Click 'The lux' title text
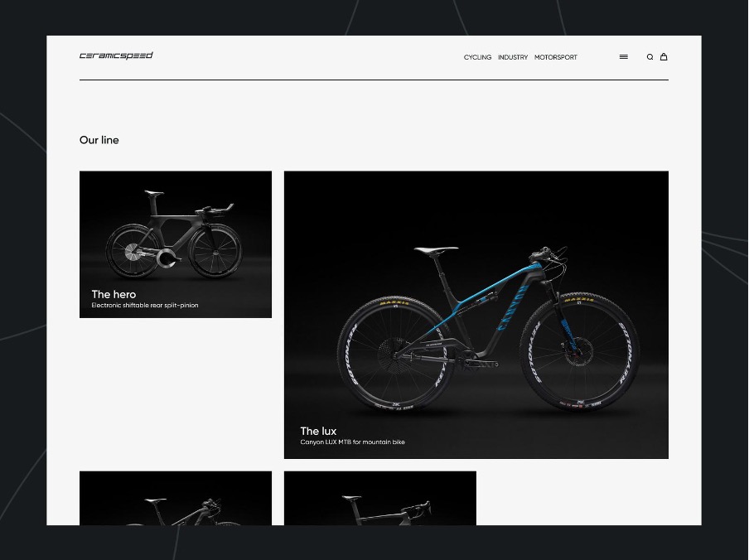 pos(318,431)
